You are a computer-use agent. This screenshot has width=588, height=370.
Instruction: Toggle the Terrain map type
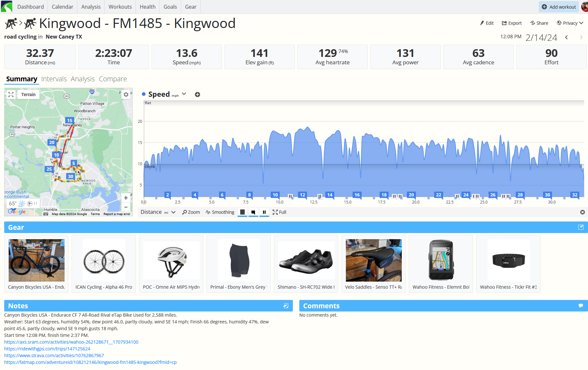28,95
